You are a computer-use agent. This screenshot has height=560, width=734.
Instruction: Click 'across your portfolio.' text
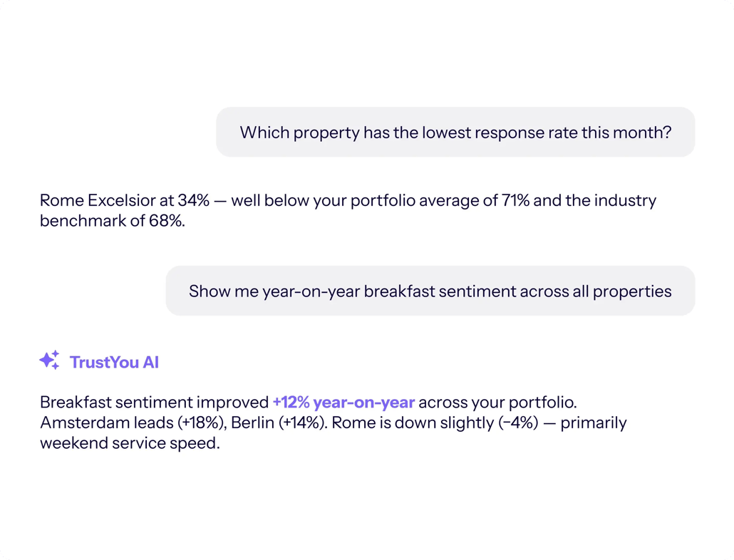(497, 403)
